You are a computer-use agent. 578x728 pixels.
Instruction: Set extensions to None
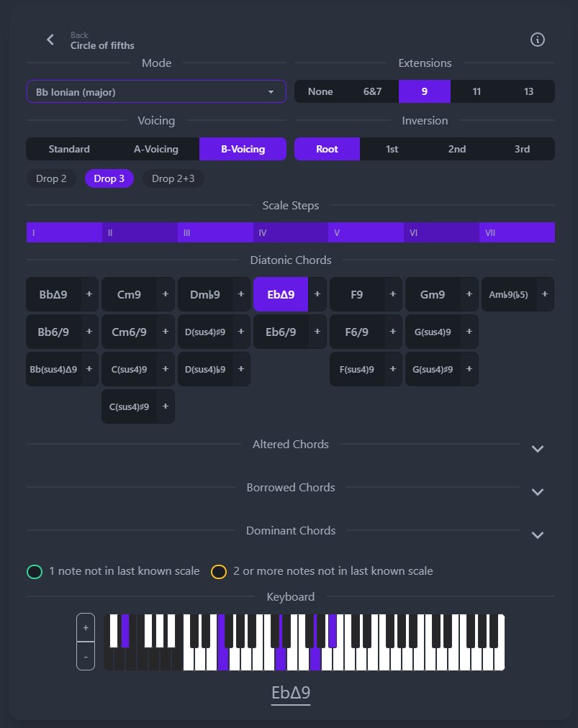pyautogui.click(x=320, y=91)
